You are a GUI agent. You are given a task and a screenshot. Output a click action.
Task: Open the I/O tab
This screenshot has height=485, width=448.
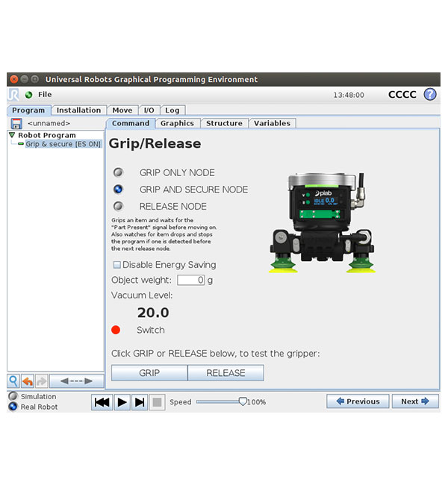149,110
